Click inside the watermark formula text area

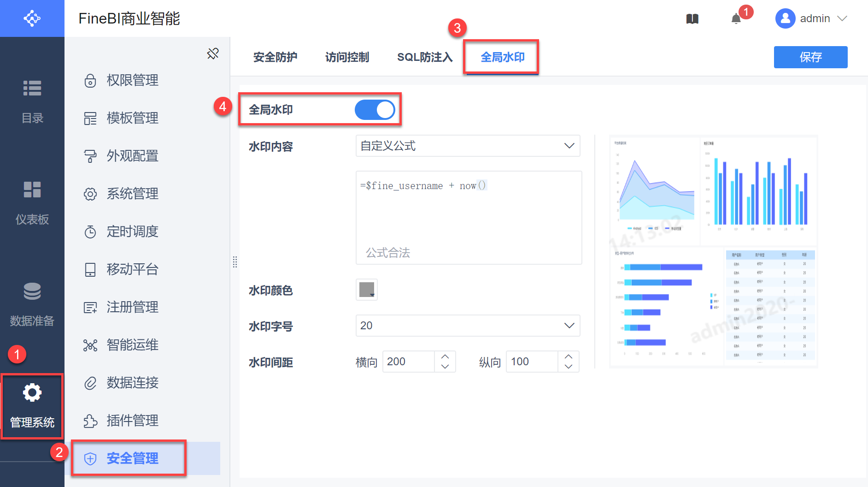469,218
